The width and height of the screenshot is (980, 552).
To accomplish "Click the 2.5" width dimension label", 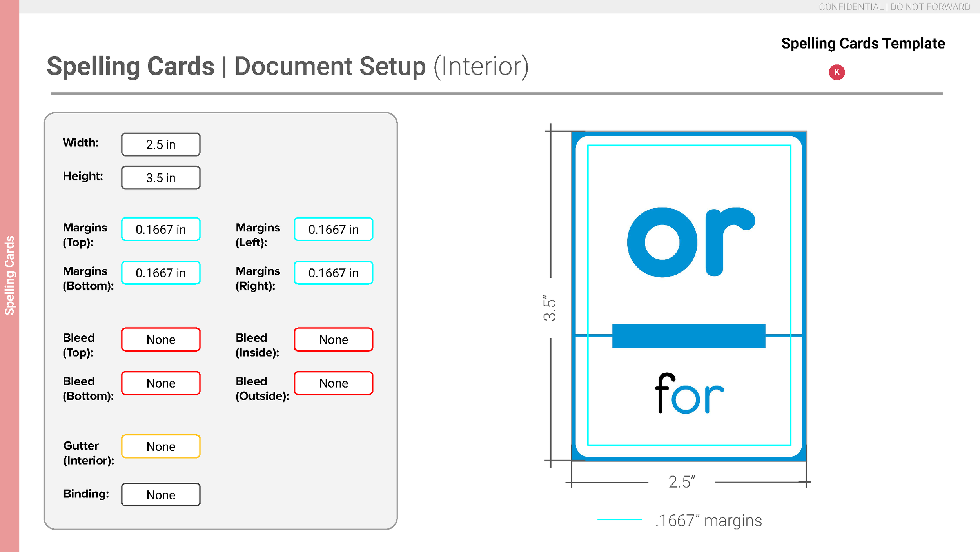I will click(682, 482).
